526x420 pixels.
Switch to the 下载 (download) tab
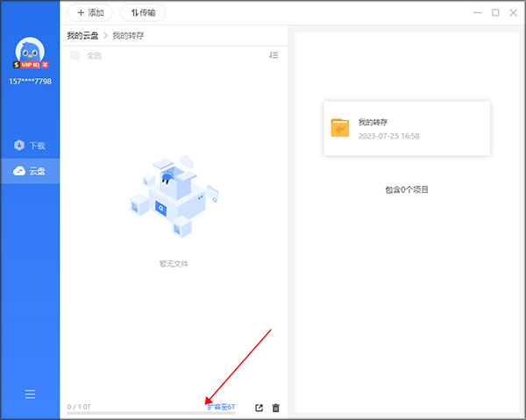30,146
